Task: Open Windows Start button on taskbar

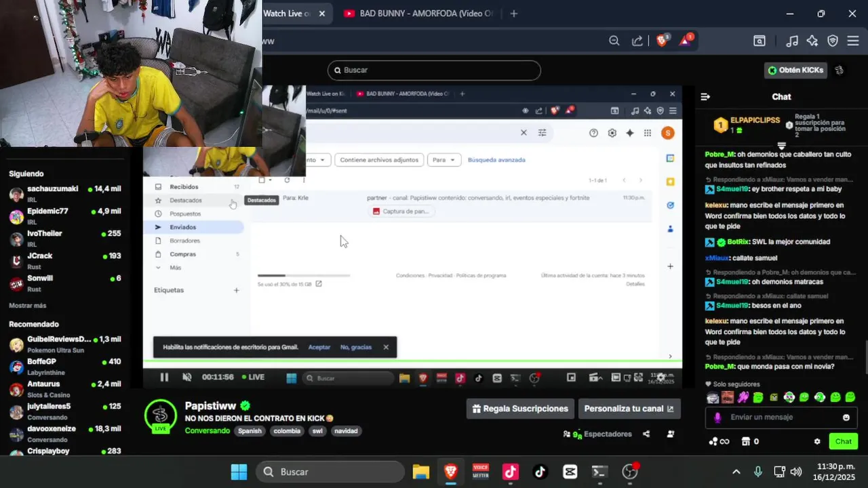Action: [239, 472]
